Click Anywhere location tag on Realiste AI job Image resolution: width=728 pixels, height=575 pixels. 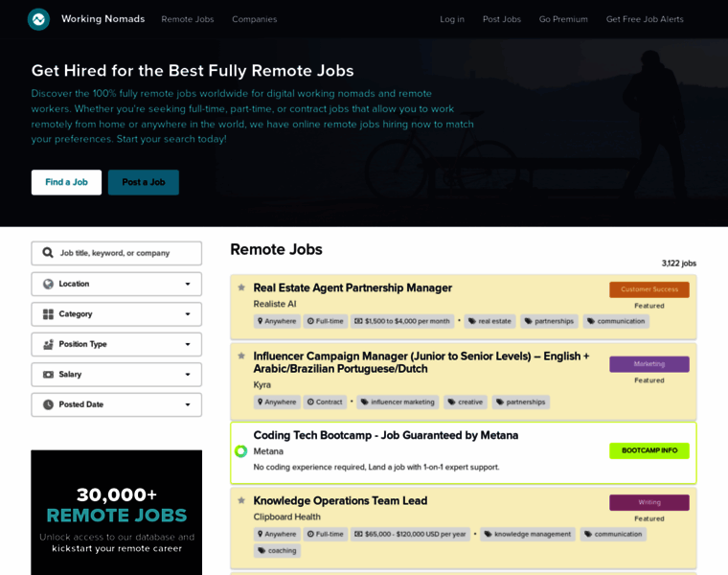click(277, 321)
